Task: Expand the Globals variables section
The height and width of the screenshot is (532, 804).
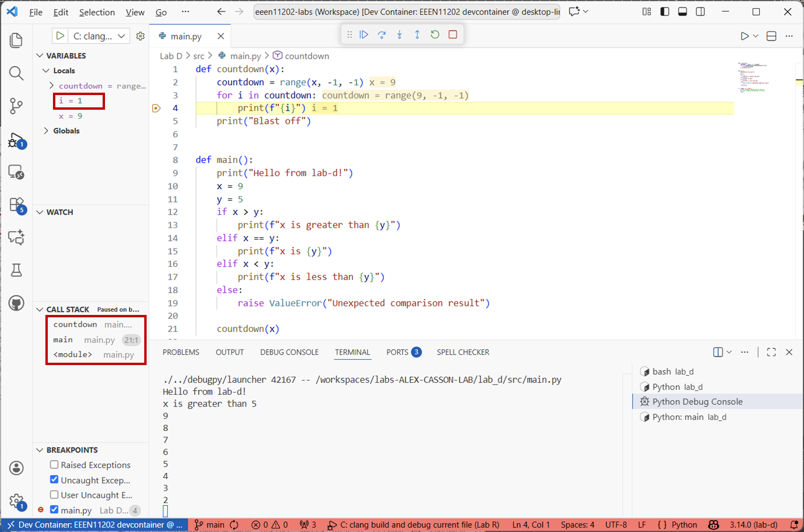Action: click(46, 131)
